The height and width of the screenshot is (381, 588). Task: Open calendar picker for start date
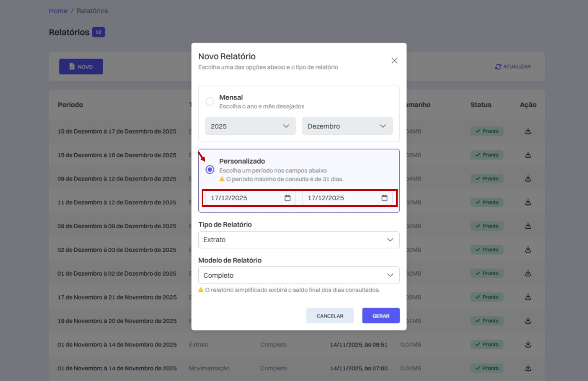click(287, 198)
